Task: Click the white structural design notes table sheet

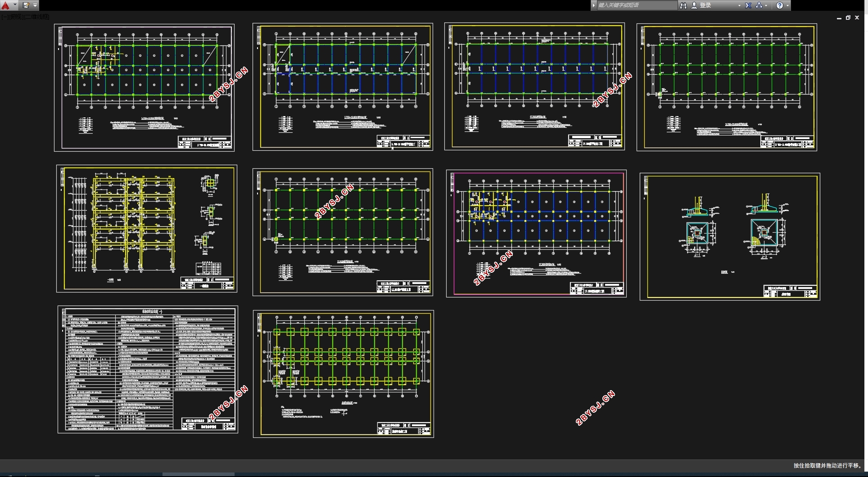Action: click(148, 369)
